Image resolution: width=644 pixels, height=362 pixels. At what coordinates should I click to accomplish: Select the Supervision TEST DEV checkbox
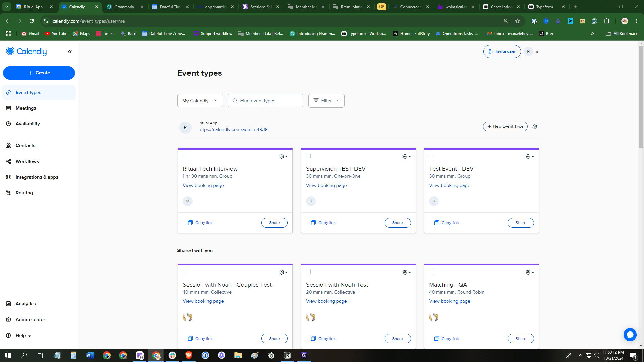coord(308,156)
